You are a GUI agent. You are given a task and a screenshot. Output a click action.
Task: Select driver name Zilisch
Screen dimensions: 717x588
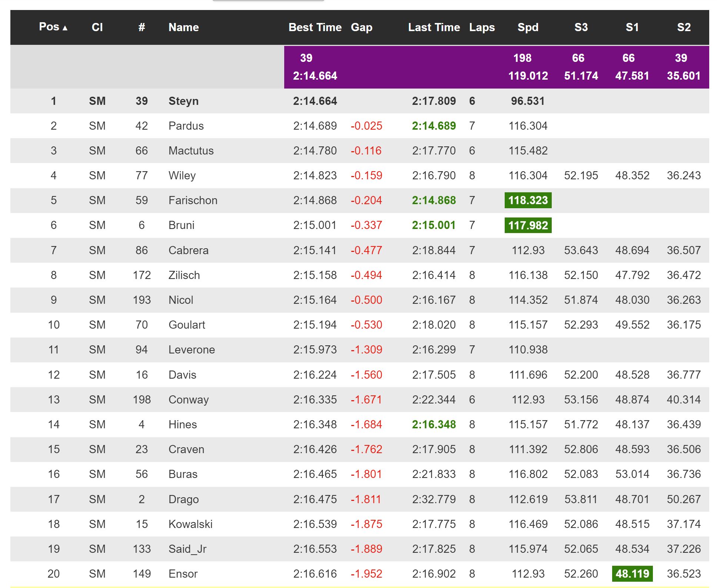pos(184,275)
